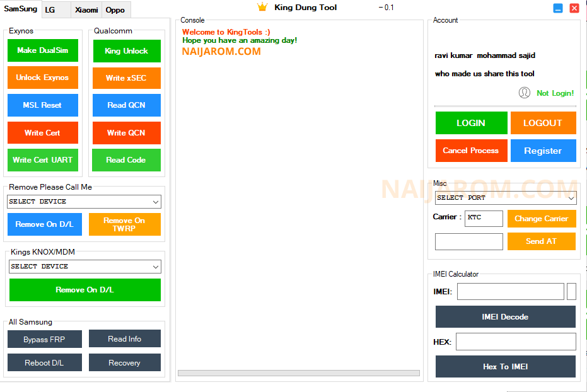This screenshot has width=587, height=392.
Task: Click the console progress bar
Action: (x=299, y=373)
